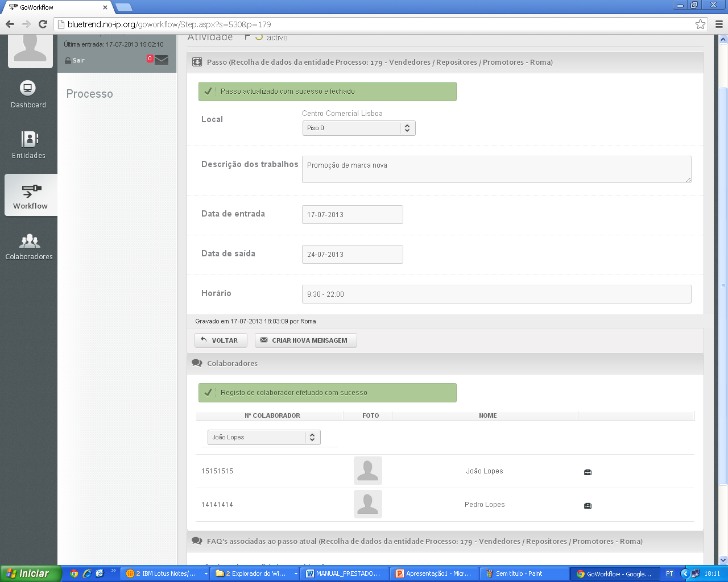The width and height of the screenshot is (728, 582).
Task: Select the GoWorkflow browser tab
Action: [57, 7]
